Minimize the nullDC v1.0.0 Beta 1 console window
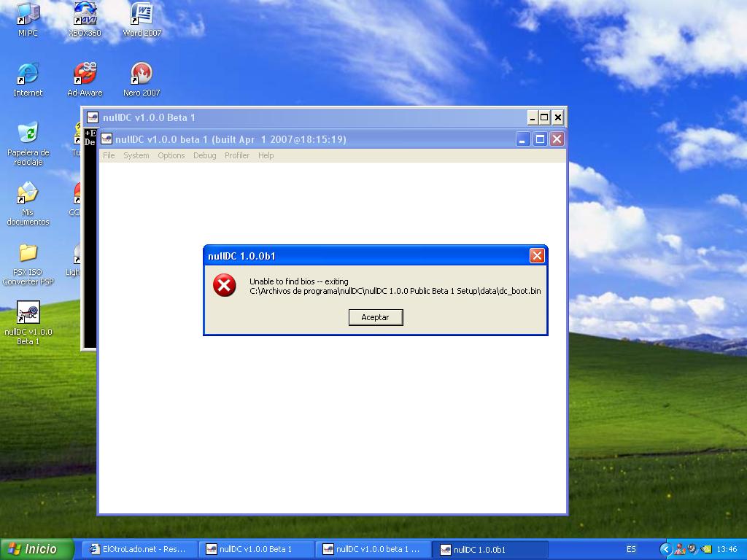Screen dimensions: 747x560 click(533, 117)
